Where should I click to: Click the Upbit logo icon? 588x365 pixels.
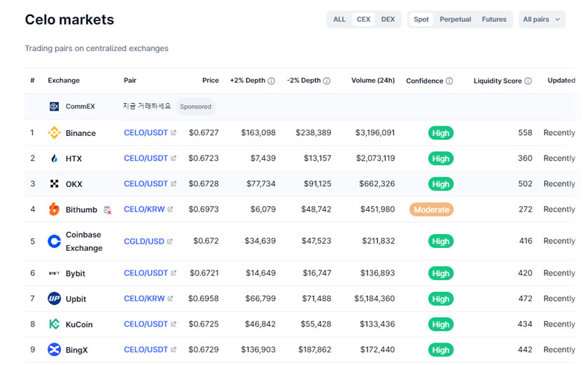coord(55,298)
